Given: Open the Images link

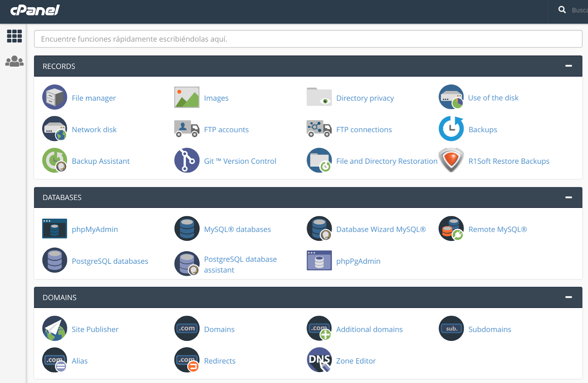Looking at the screenshot, I should click(216, 98).
